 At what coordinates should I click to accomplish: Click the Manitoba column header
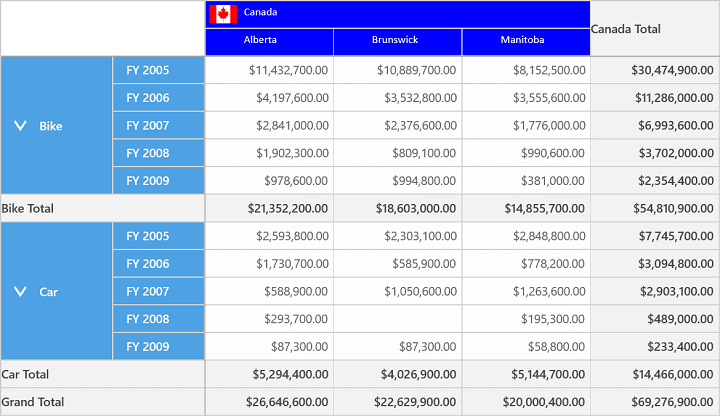point(526,42)
